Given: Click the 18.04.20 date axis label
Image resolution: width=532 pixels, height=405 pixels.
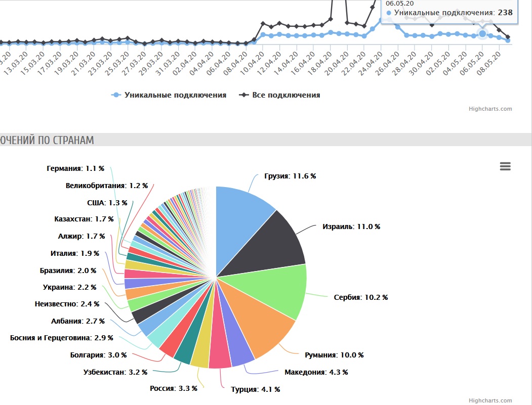Looking at the screenshot, I should pyautogui.click(x=319, y=63).
